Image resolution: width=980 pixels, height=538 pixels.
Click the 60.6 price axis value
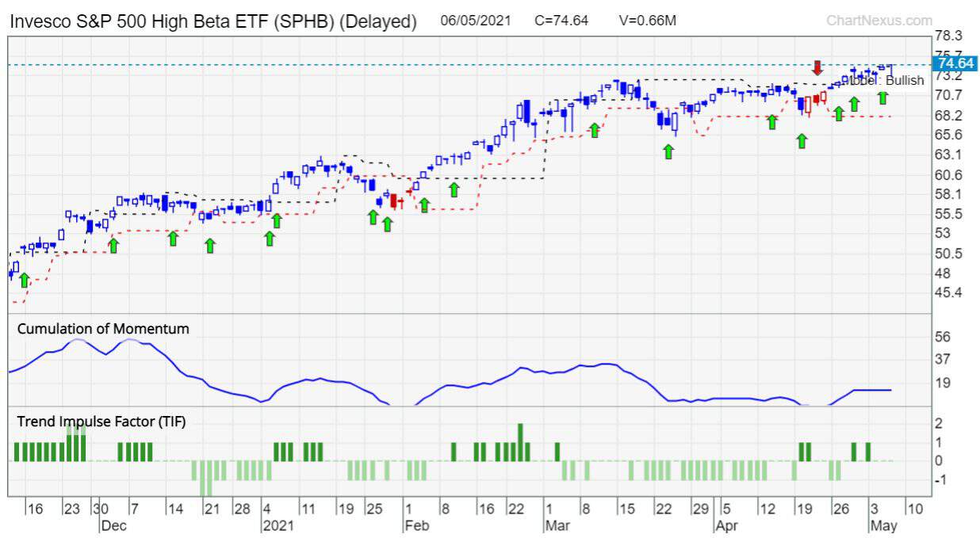click(x=948, y=174)
